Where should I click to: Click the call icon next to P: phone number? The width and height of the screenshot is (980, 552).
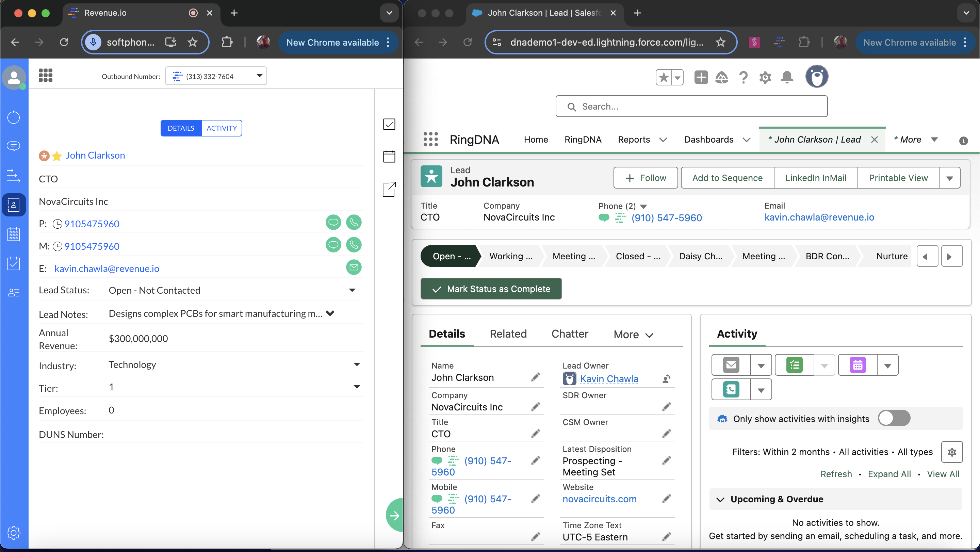354,223
